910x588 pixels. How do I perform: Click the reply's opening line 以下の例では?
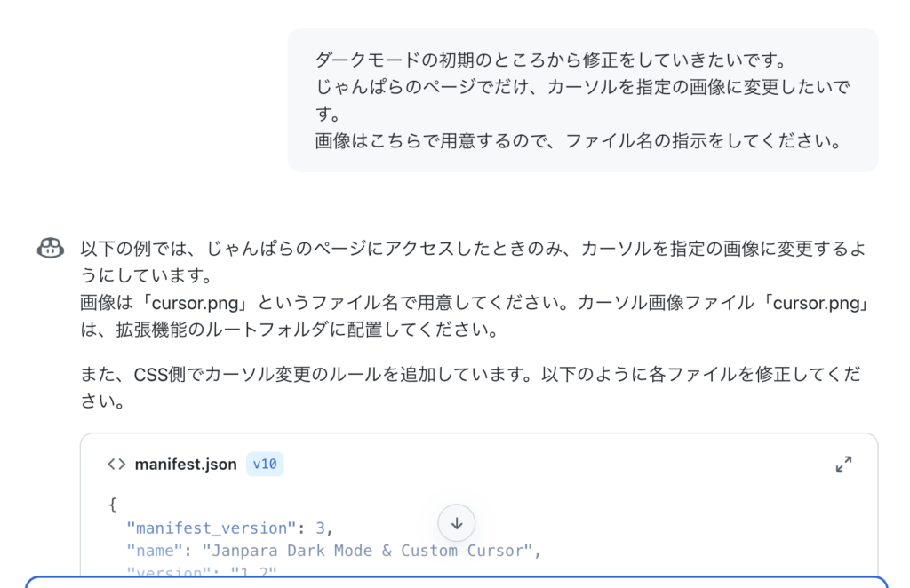click(x=474, y=249)
